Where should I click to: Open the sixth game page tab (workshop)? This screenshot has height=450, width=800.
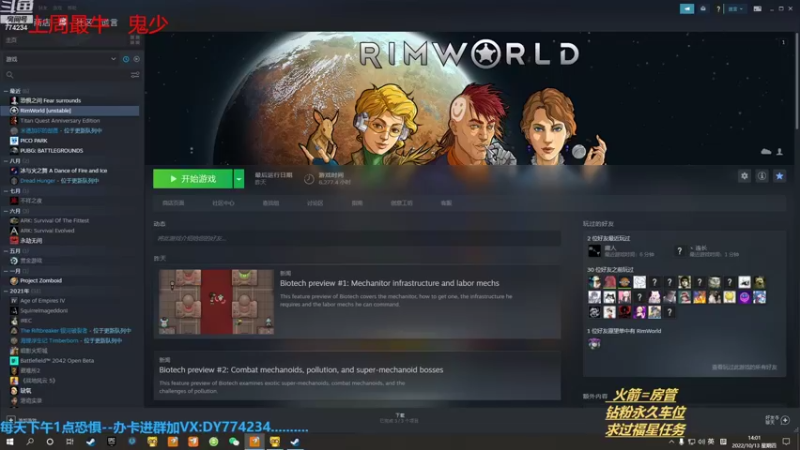(x=402, y=203)
